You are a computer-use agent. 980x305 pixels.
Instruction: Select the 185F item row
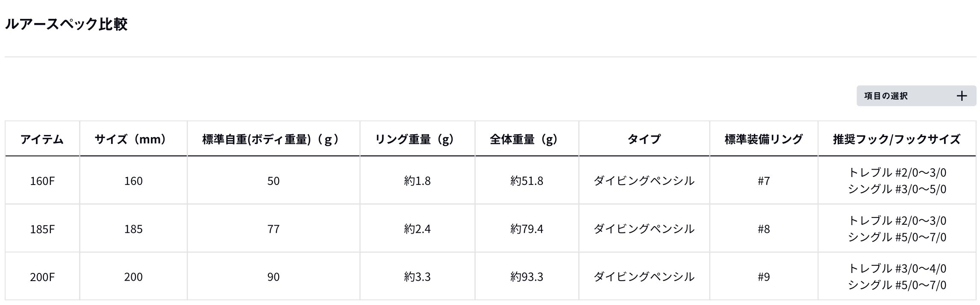coord(42,229)
